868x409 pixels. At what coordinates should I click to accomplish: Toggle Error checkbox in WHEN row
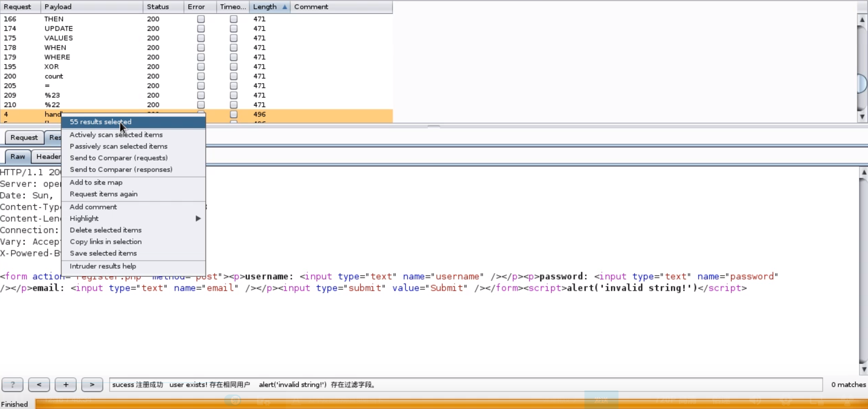pos(201,48)
